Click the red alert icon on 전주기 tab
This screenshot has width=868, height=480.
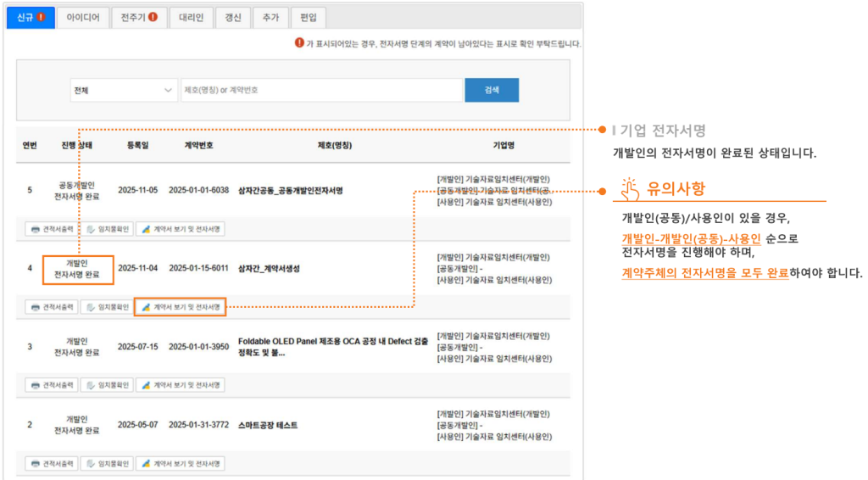(153, 17)
